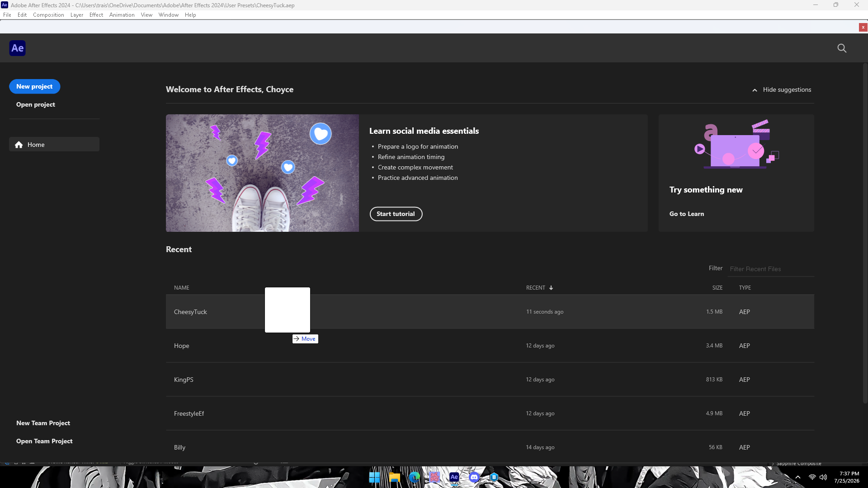Click the Try something new illustration
This screenshot has height=488, width=868.
[736, 145]
